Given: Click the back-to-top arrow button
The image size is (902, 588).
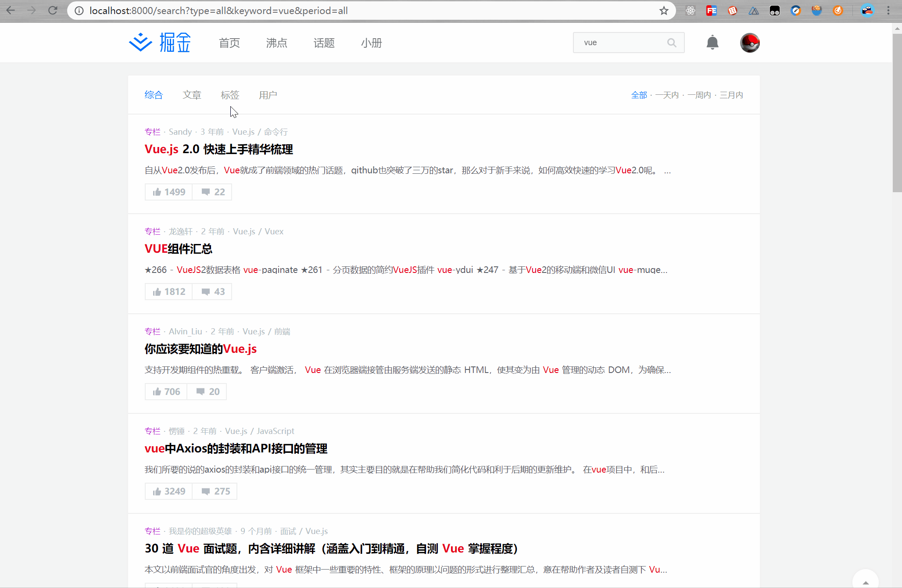Looking at the screenshot, I should coord(865,582).
